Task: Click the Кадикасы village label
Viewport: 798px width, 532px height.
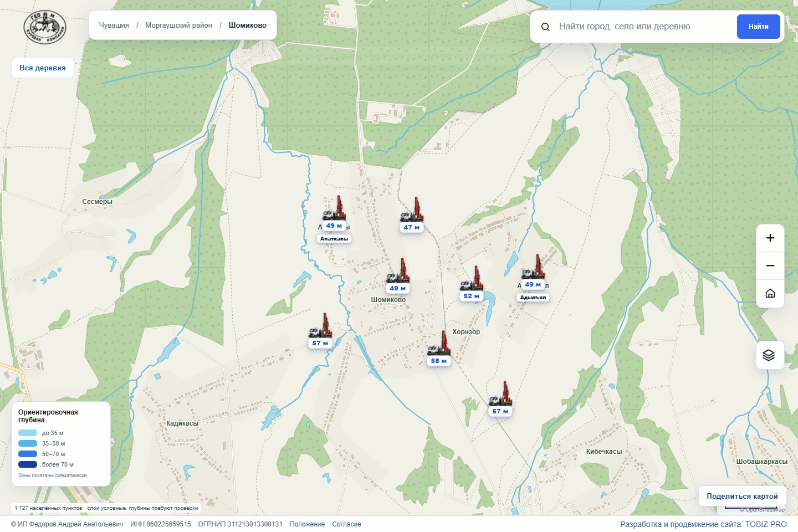Action: (x=182, y=423)
